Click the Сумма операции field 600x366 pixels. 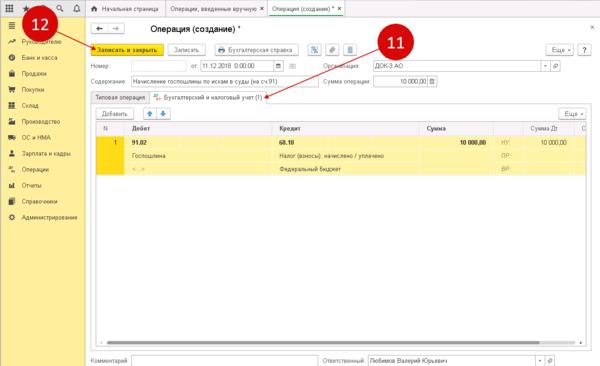coord(400,82)
